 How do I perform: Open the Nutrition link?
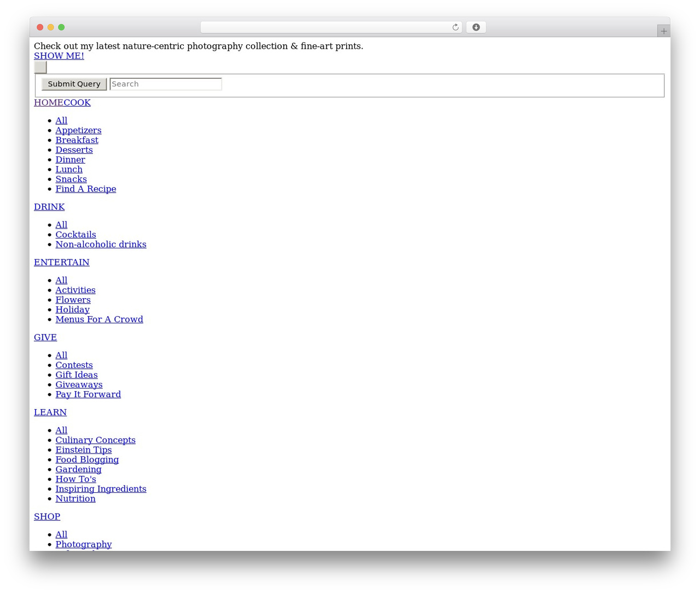click(75, 499)
